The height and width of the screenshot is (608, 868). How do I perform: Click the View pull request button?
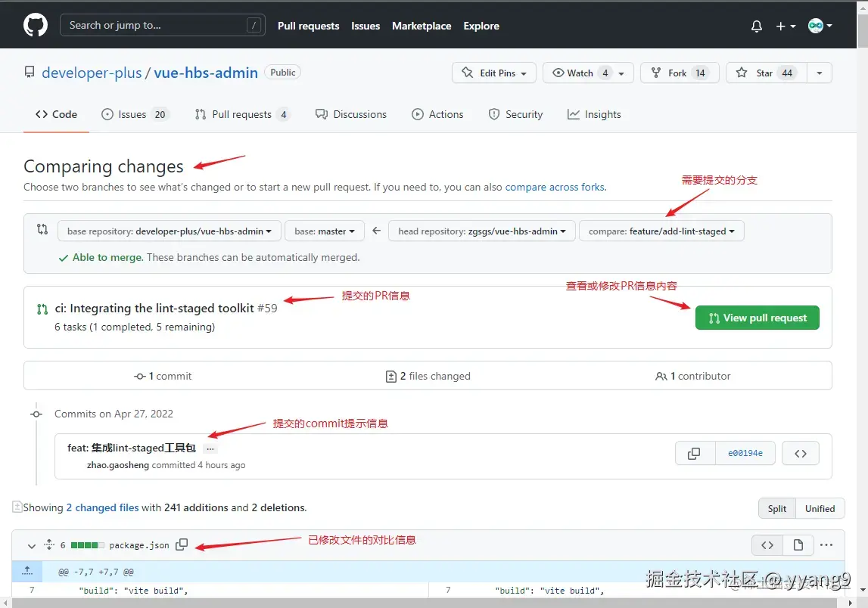coord(757,318)
